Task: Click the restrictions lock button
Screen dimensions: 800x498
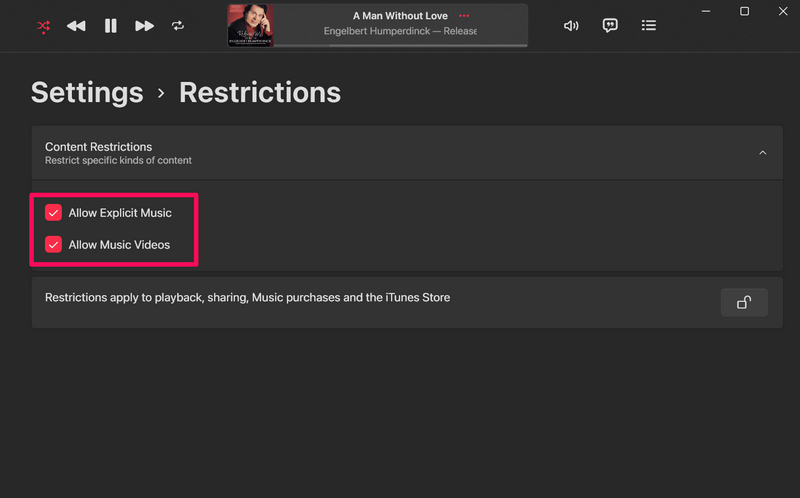Action: (744, 302)
